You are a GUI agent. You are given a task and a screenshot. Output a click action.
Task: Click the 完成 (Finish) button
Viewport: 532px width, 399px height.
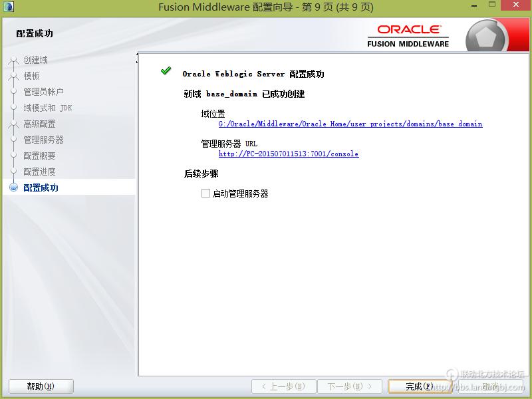click(x=420, y=386)
